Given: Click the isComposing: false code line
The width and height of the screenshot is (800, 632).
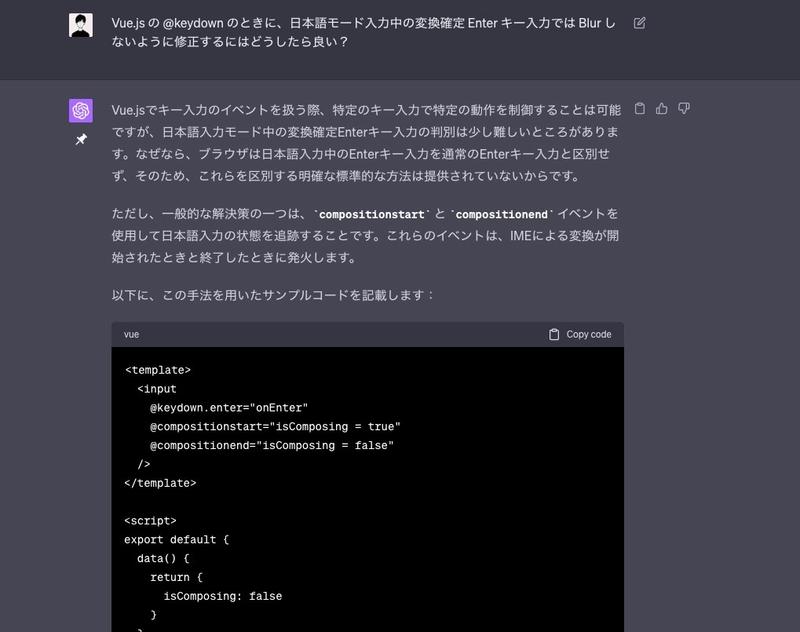Looking at the screenshot, I should pos(222,596).
